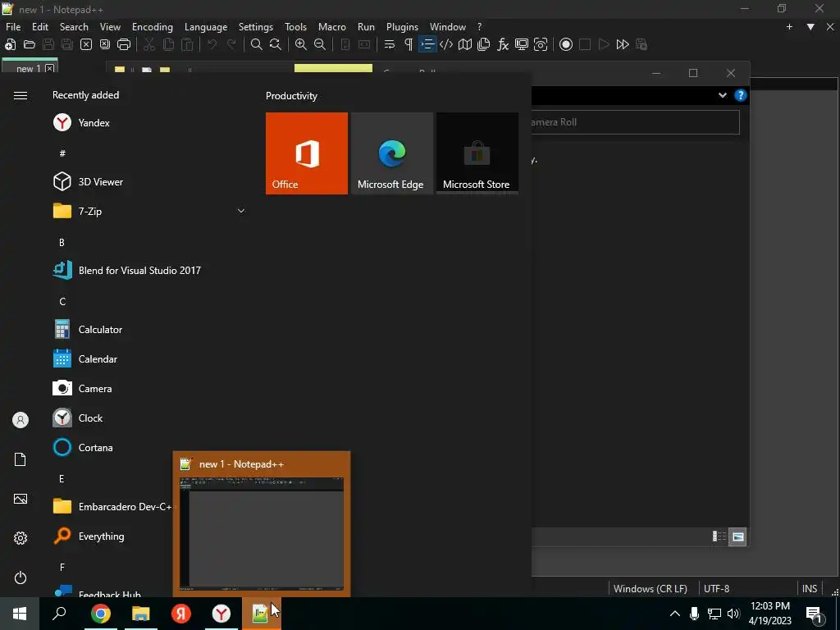Click Run Macro Multiple Times icon
Screen dimensions: 840x630
623,44
